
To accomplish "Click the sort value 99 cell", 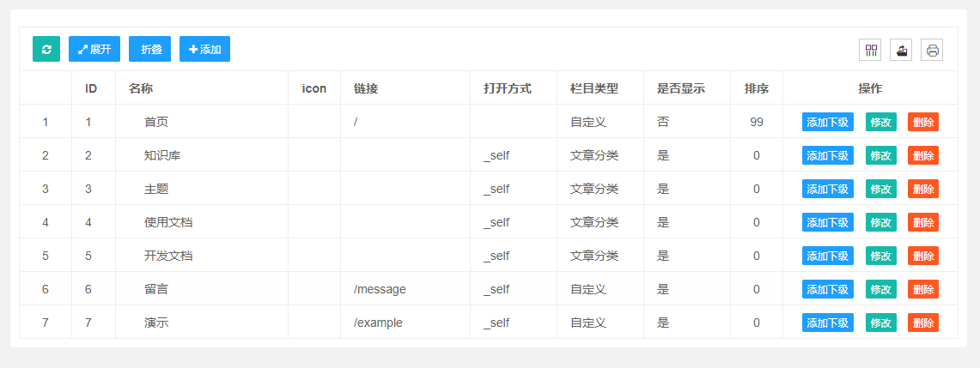I will tap(756, 123).
